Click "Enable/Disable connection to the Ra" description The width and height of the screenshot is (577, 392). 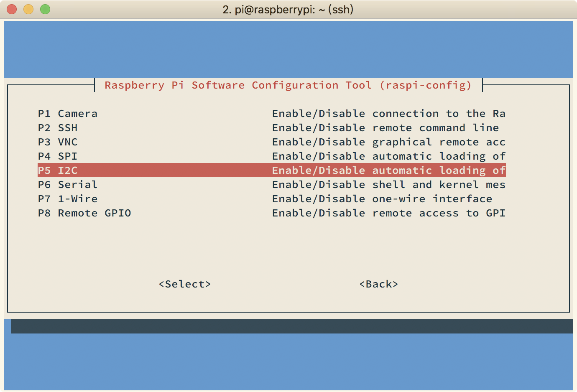[389, 114]
